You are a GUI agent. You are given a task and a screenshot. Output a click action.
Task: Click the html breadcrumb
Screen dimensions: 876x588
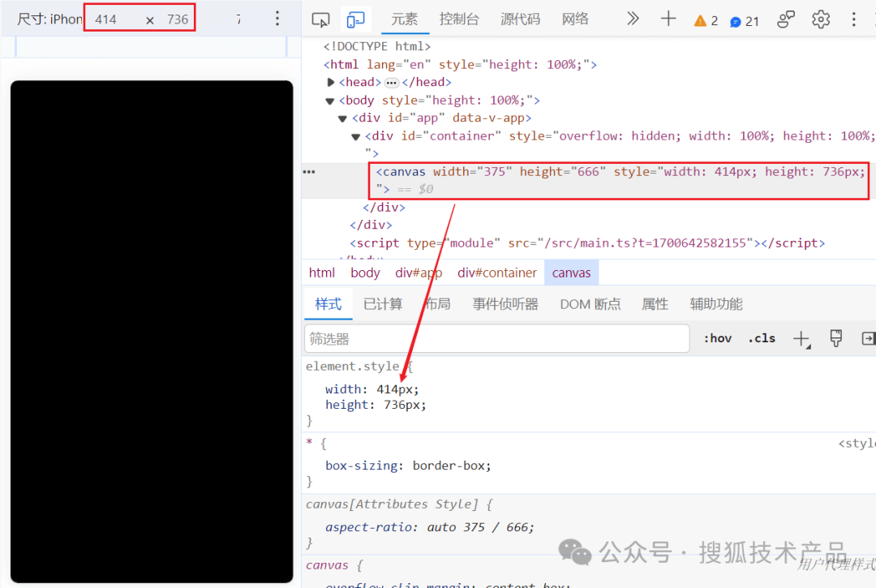coord(322,273)
